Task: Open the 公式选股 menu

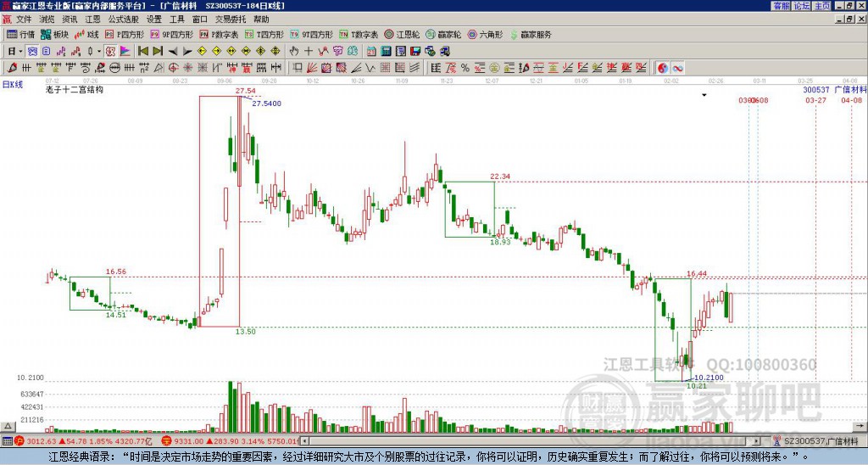Action: 124,20
